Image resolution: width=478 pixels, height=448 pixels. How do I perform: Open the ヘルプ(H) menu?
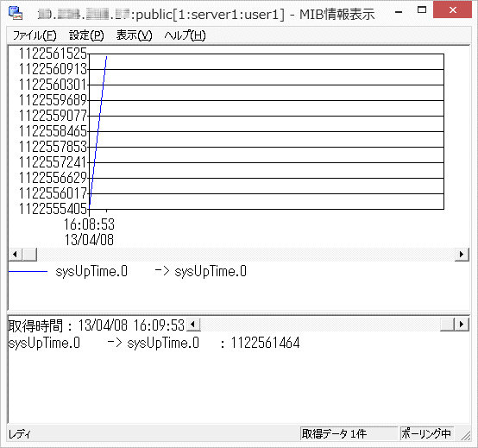[185, 35]
